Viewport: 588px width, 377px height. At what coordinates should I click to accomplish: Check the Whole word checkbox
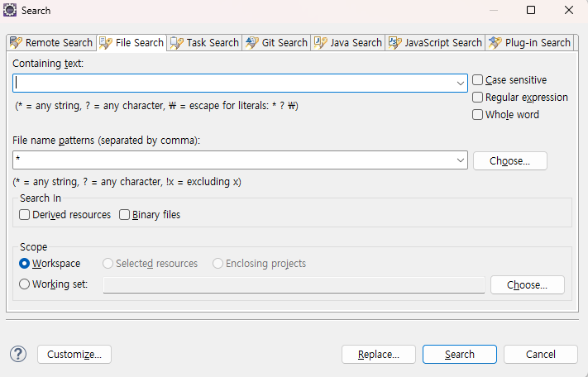[x=478, y=115]
